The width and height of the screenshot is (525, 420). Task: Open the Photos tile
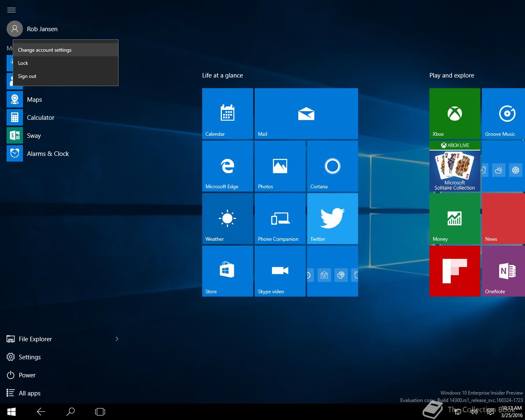(x=280, y=166)
